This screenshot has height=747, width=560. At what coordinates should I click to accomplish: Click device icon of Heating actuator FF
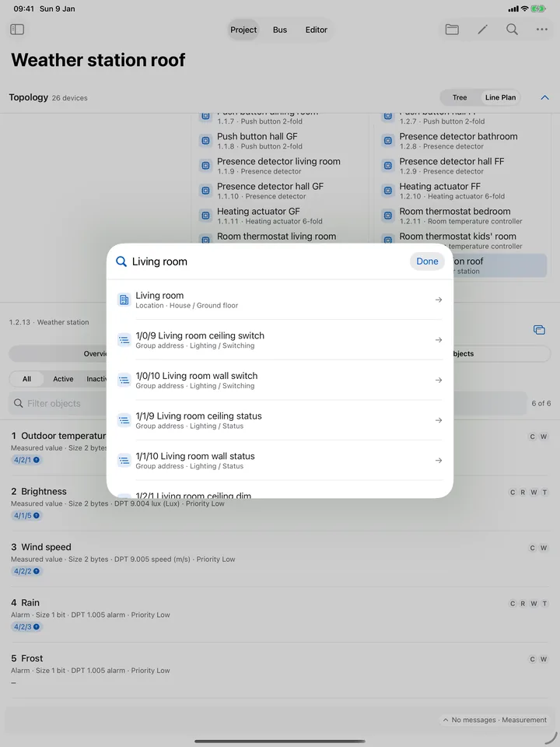coord(387,191)
